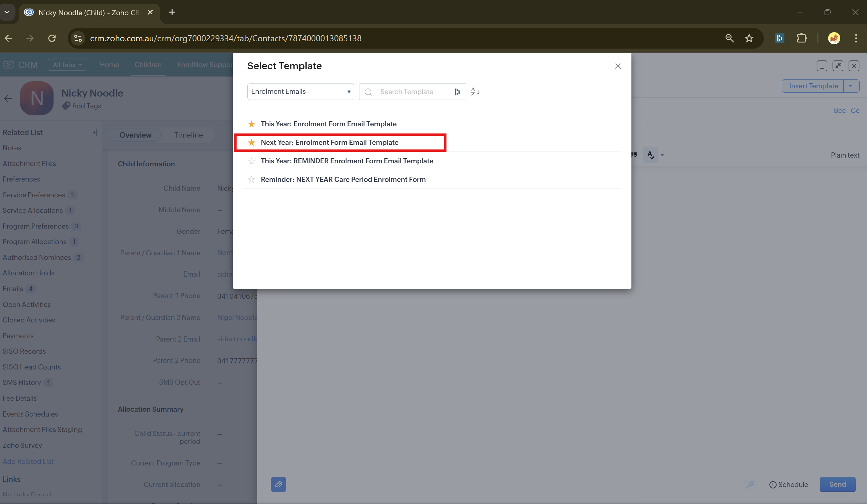Click the Add Tags icon

[66, 106]
